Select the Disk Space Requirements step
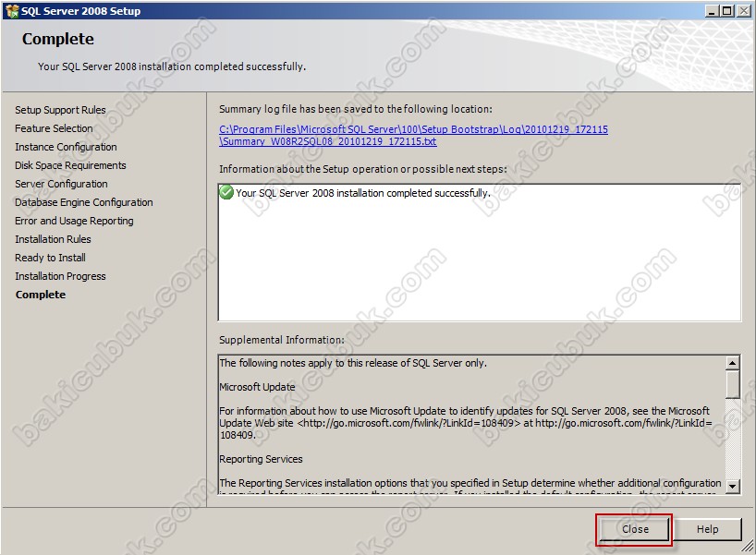756x555 pixels. click(x=70, y=165)
